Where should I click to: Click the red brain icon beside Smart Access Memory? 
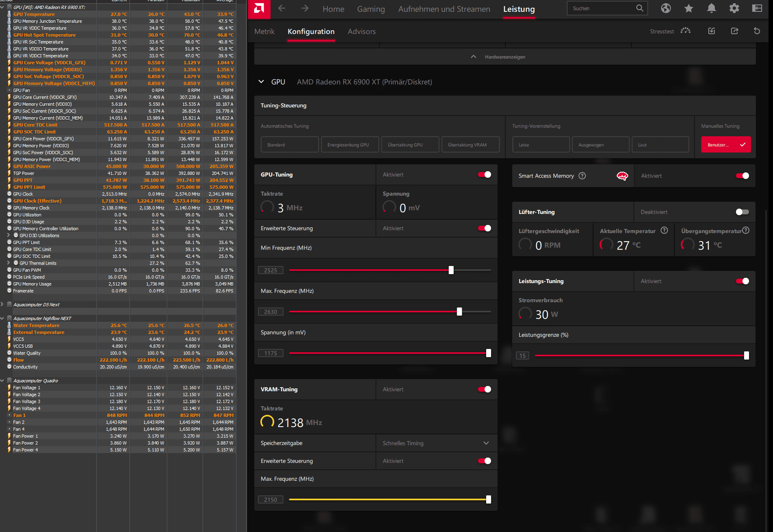[x=622, y=176]
